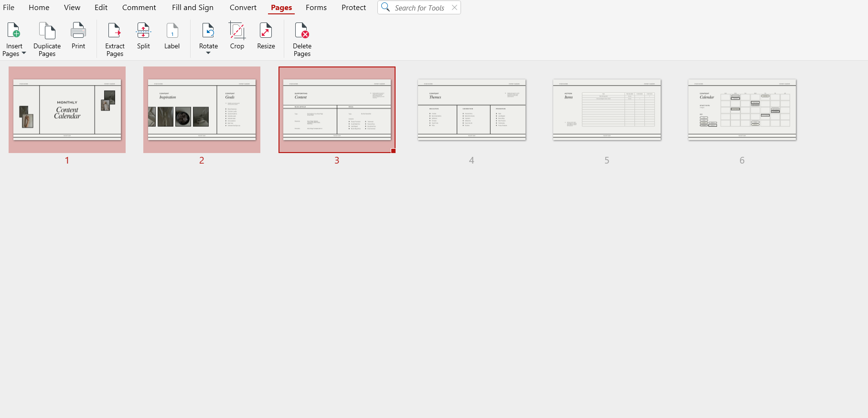Select page 4 Content Themes thumbnail

(x=472, y=110)
